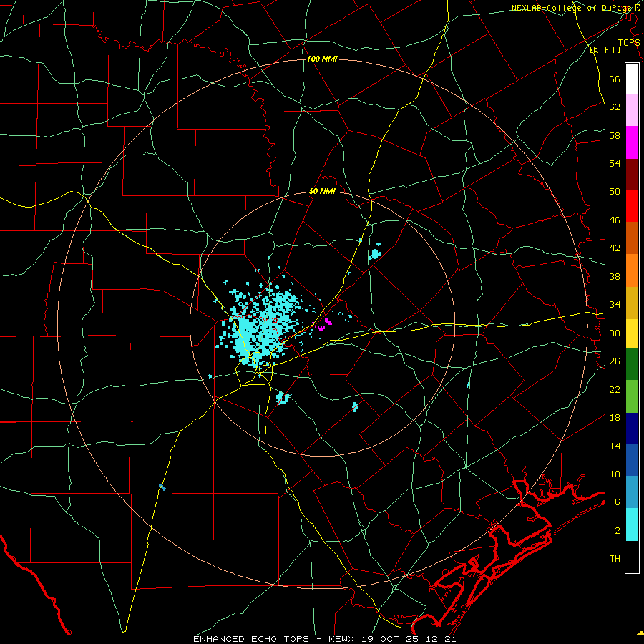Viewport: 644px width, 644px height.
Task: Click the bright yellow legend swatch
Action: (x=632, y=333)
